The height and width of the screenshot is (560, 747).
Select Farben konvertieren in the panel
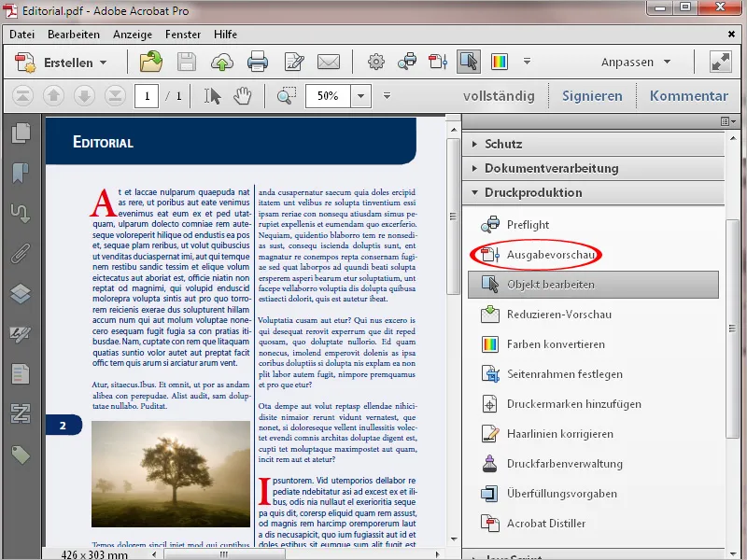point(593,344)
